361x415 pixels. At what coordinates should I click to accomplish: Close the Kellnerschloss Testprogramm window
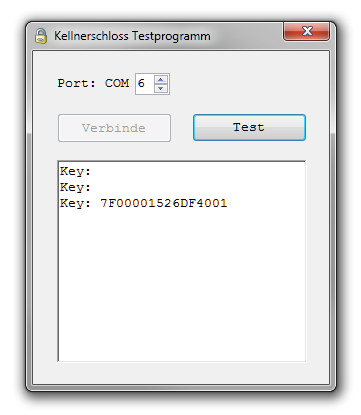[306, 31]
